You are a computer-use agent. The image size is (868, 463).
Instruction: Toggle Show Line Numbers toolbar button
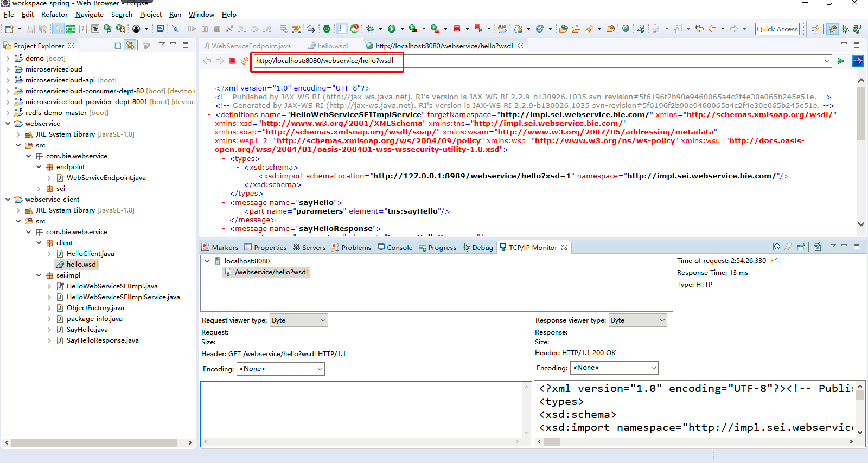click(342, 29)
